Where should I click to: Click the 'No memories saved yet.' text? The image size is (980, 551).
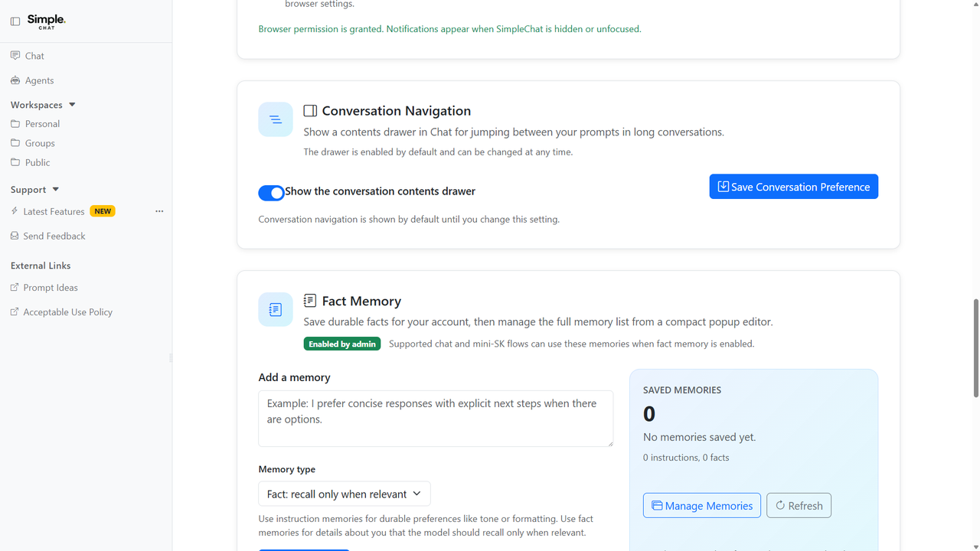(700, 437)
